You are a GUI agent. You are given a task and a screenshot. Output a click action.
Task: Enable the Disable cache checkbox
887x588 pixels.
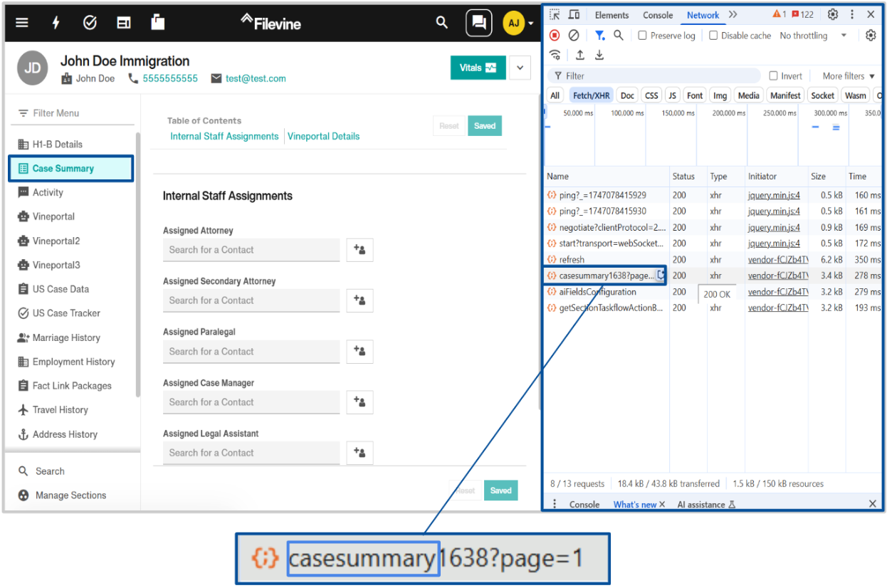pyautogui.click(x=713, y=36)
